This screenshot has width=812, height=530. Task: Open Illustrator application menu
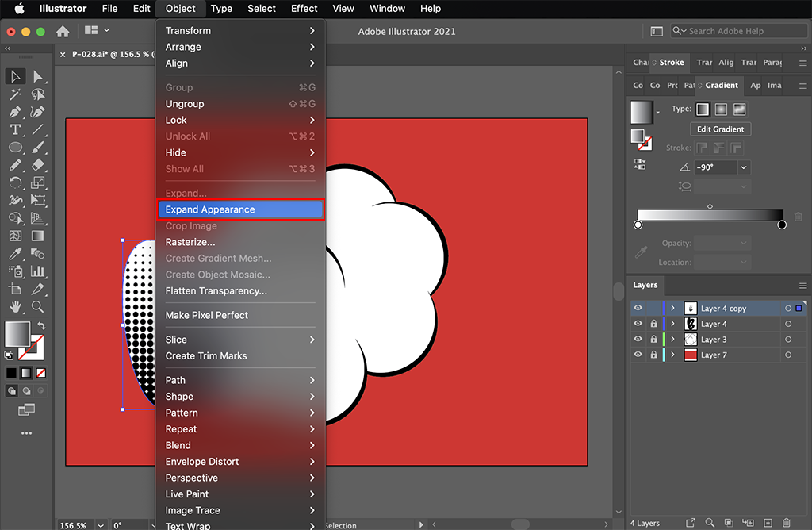[63, 8]
